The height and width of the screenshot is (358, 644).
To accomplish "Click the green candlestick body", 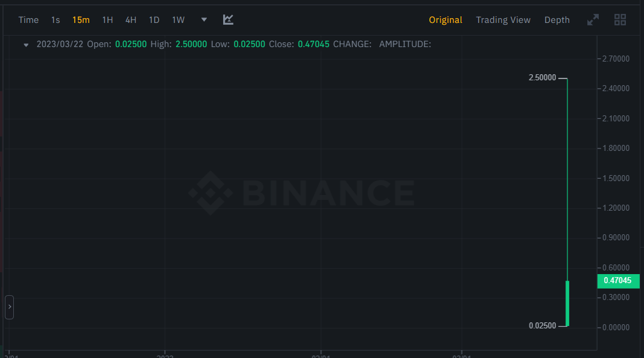I will pyautogui.click(x=567, y=303).
